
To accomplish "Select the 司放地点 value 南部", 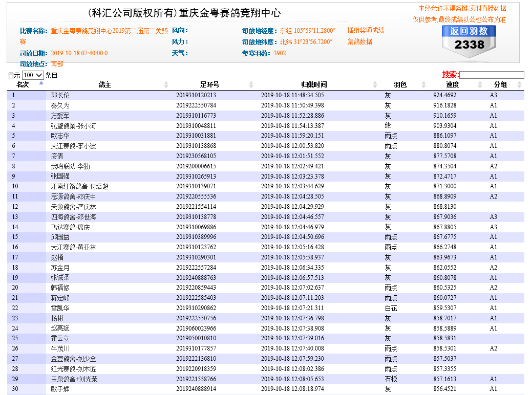I will tap(57, 64).
